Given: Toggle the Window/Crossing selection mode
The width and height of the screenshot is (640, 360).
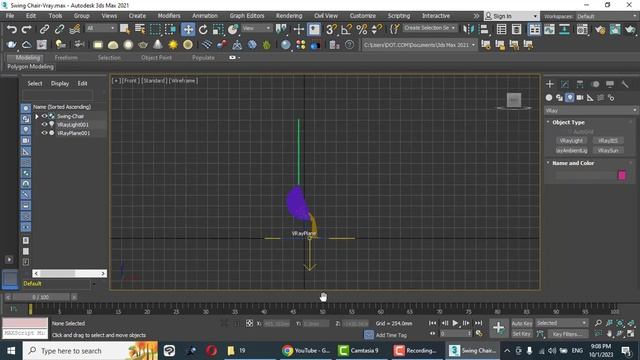Looking at the screenshot, I should coord(171,29).
